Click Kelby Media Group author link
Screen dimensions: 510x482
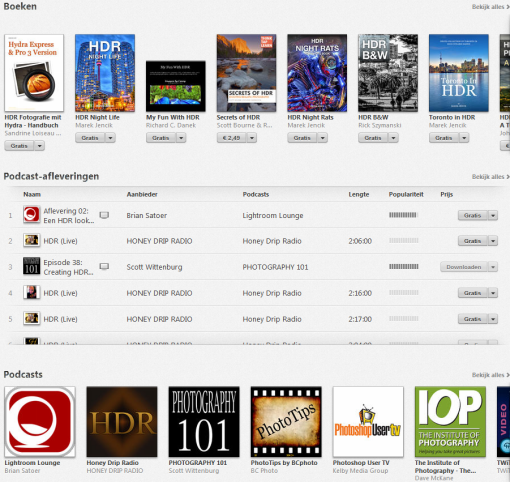tap(360, 471)
